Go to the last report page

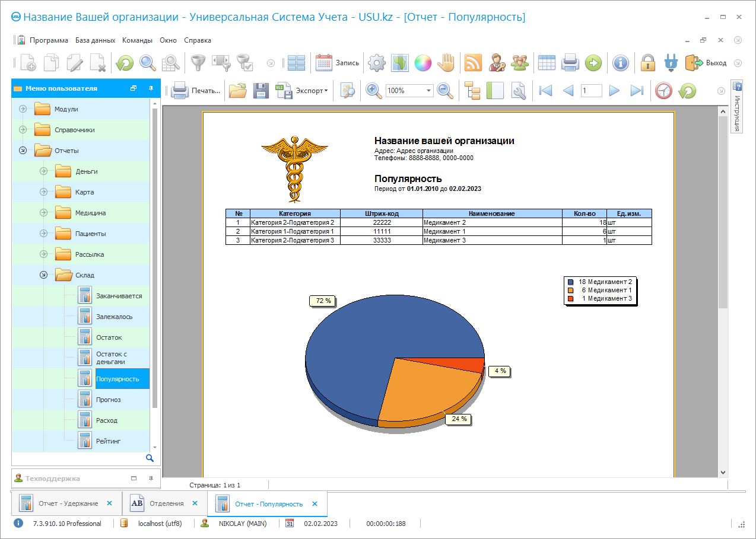[637, 91]
